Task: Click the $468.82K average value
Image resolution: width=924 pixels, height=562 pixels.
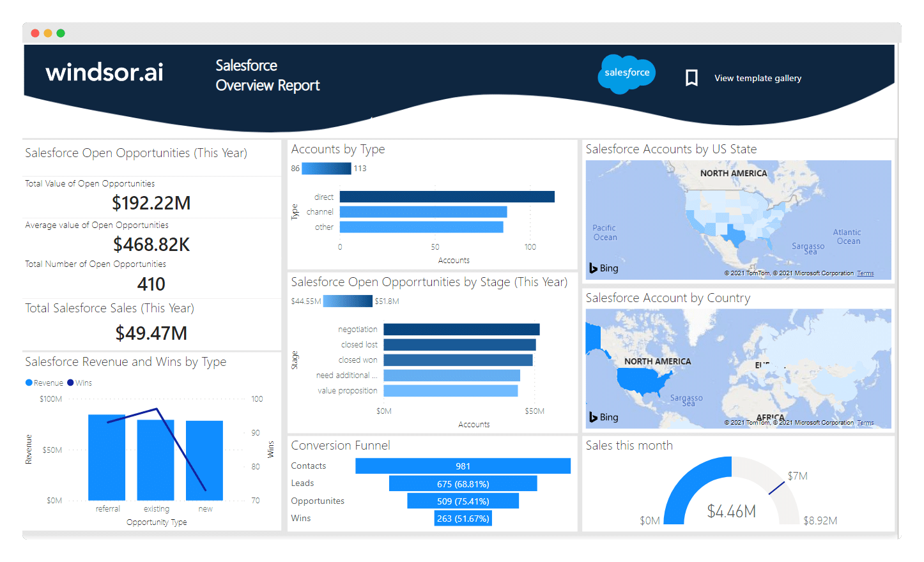Action: [151, 245]
